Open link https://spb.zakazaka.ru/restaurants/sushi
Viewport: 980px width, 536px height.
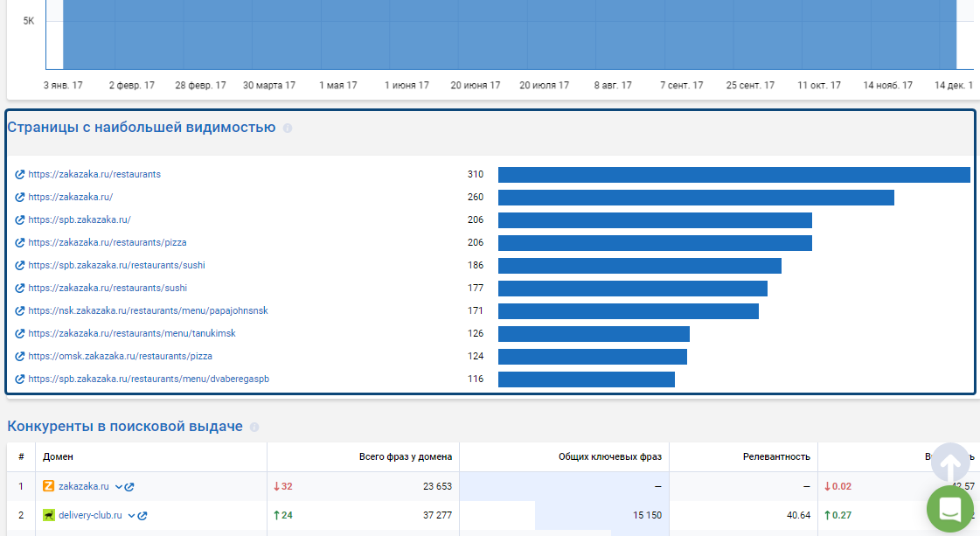coord(116,265)
